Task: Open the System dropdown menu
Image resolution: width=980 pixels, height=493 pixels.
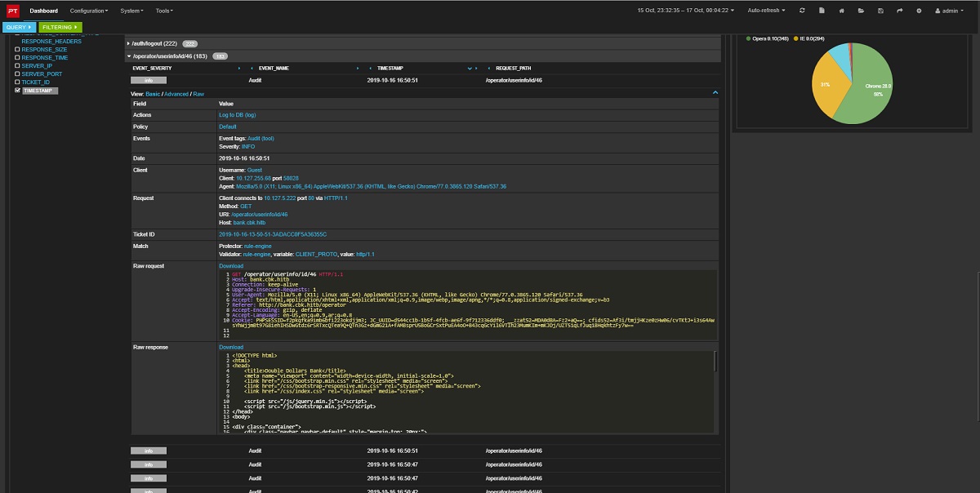Action: 131,11
